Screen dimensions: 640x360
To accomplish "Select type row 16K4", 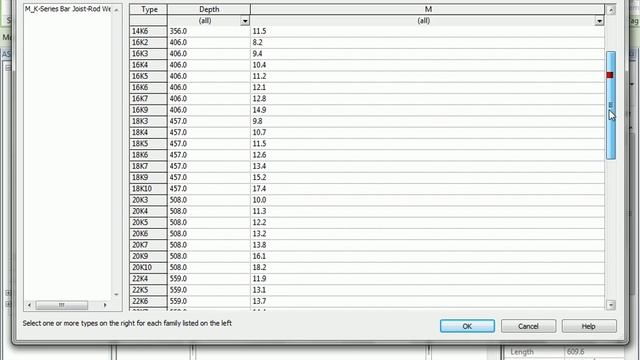I will [x=367, y=65].
